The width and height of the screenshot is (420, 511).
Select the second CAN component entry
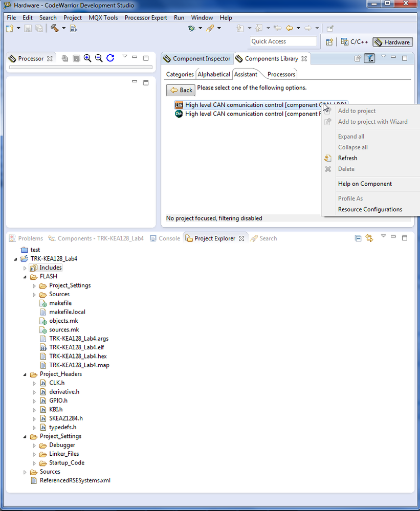click(x=248, y=114)
